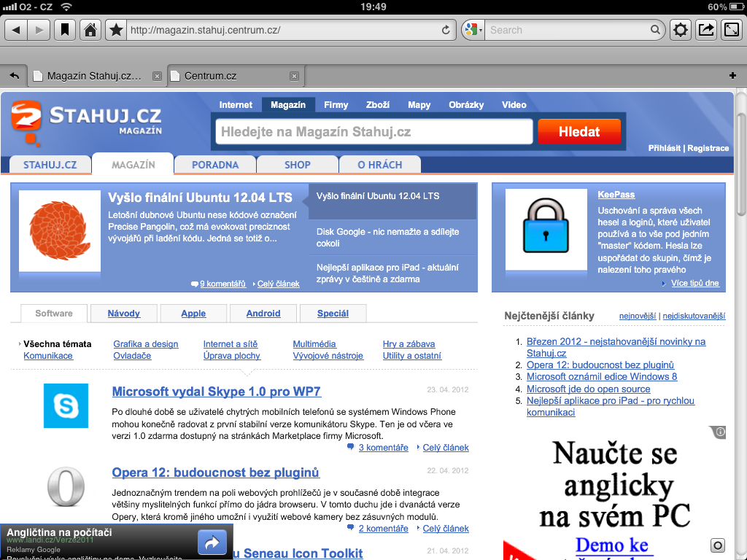The width and height of the screenshot is (747, 560).
Task: Select Firmy in top navigation
Action: coord(336,105)
